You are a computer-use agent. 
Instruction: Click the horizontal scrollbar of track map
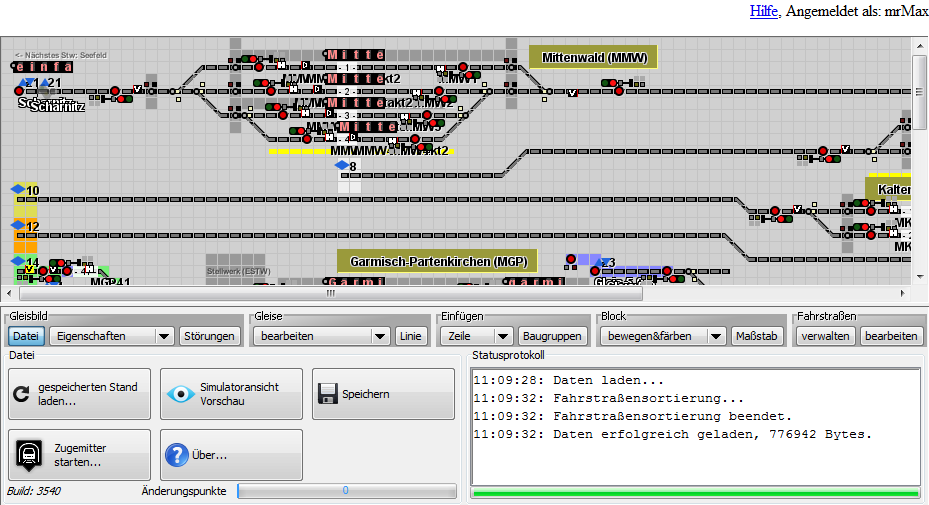click(x=330, y=294)
